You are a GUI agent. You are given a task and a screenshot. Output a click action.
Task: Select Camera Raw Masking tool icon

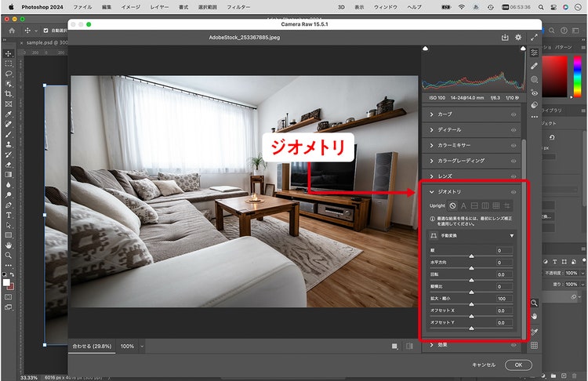click(x=535, y=79)
